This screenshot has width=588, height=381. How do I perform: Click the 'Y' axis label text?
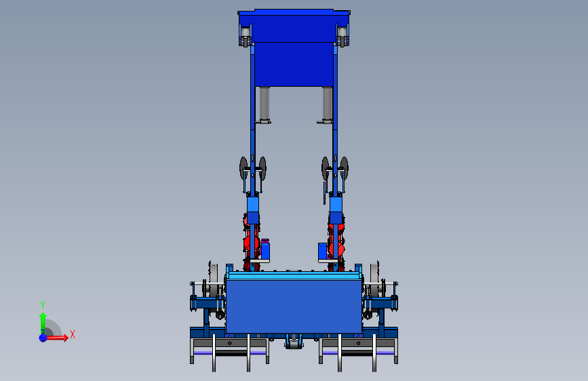point(43,305)
